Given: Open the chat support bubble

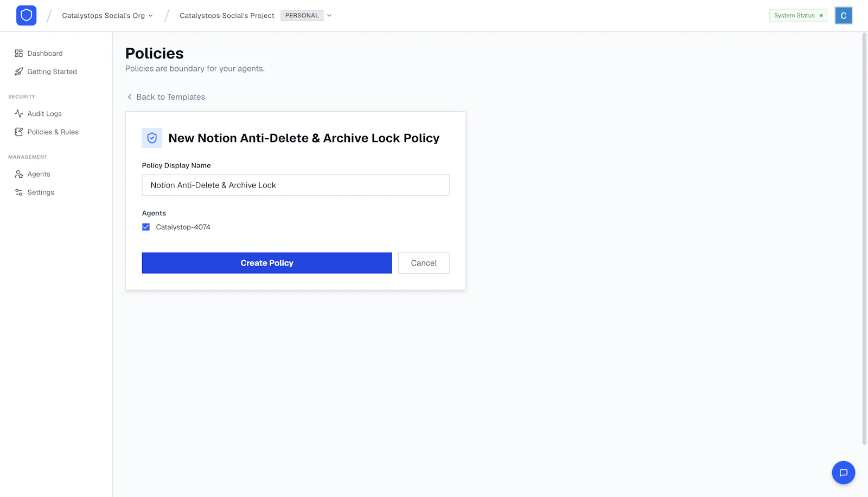Looking at the screenshot, I should 844,473.
